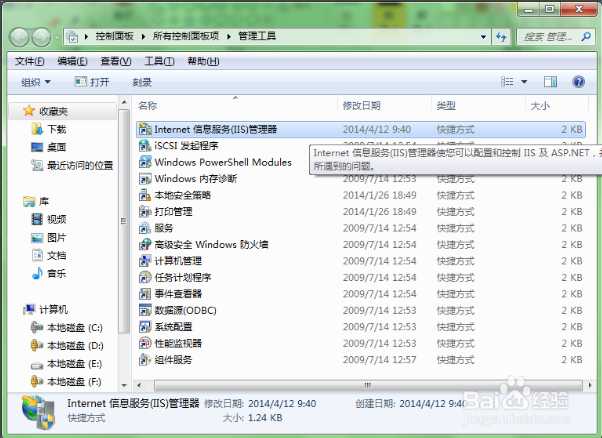This screenshot has width=602, height=438.
Task: Click the navigation pane scroll down arrow
Action: click(x=124, y=385)
